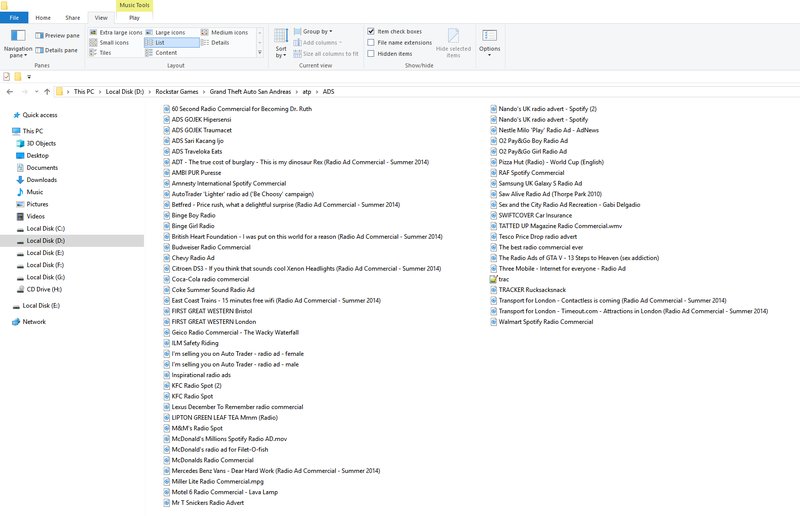Go back with the back arrow
Viewport: 800px width, 516px height.
[10, 91]
